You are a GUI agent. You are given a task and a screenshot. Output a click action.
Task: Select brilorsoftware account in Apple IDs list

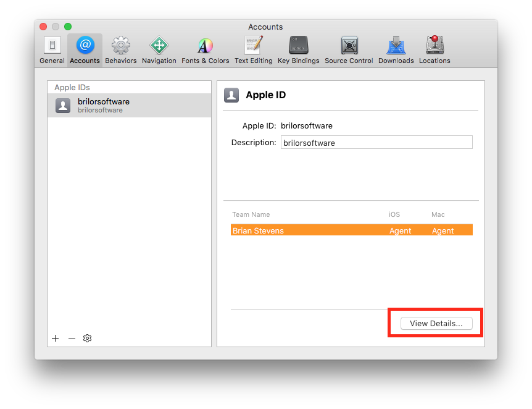(129, 105)
